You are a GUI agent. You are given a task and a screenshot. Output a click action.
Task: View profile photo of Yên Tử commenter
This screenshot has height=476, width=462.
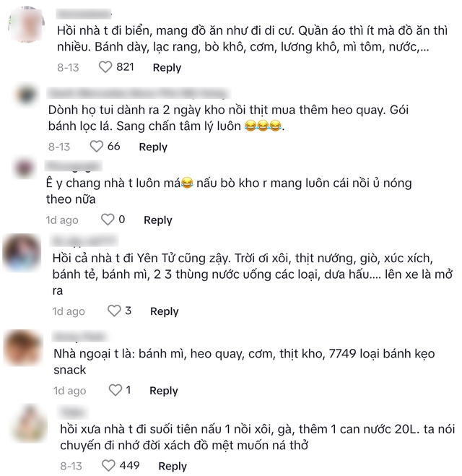(22, 252)
